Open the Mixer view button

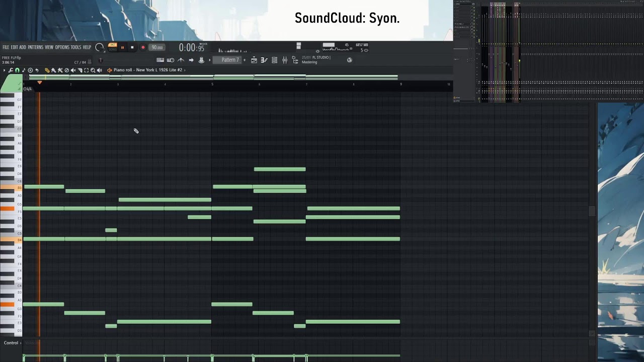coord(285,60)
